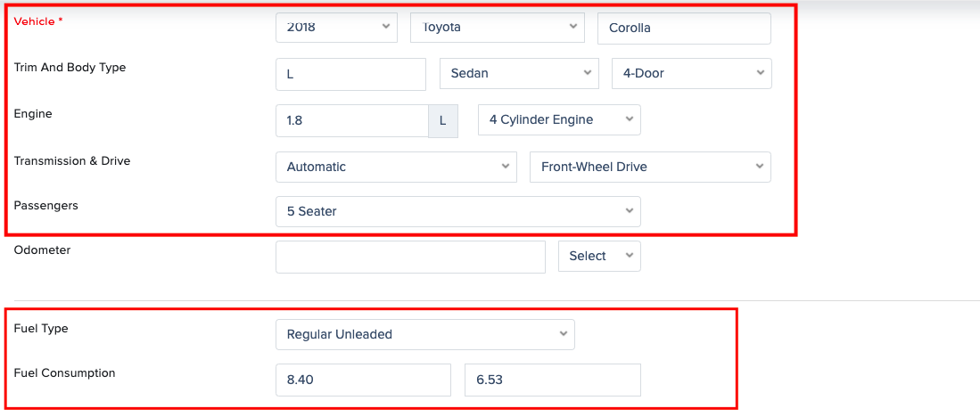Expand the Sedan body type dropdown
Image resolution: width=980 pixels, height=417 pixels.
click(518, 73)
